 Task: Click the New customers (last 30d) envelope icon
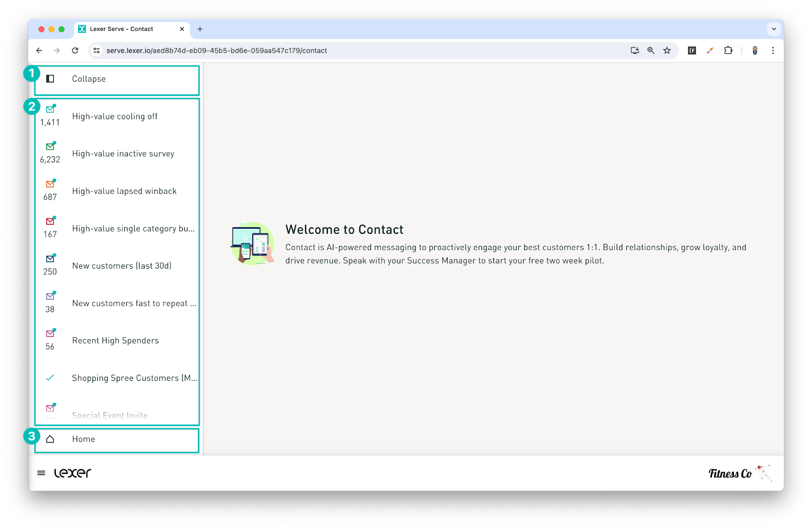pyautogui.click(x=50, y=258)
